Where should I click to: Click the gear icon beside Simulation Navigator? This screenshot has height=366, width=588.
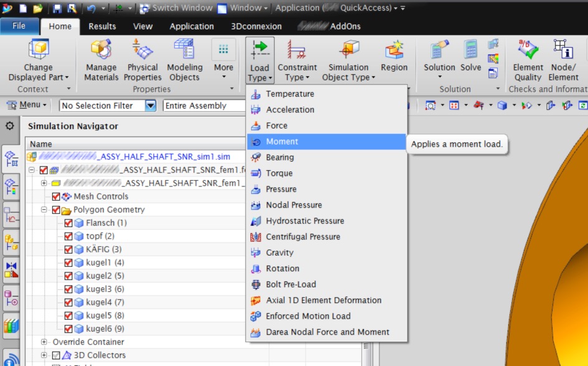[x=10, y=126]
